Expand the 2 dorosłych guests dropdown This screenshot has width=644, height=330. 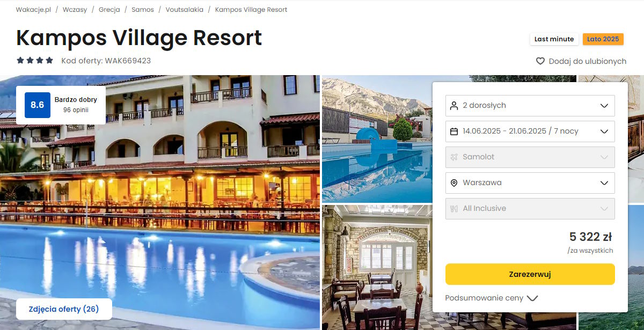click(530, 106)
